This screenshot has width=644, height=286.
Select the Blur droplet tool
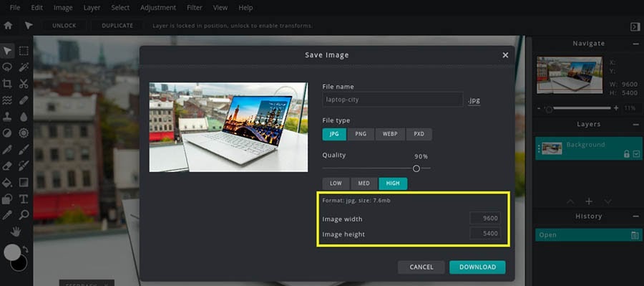click(24, 116)
